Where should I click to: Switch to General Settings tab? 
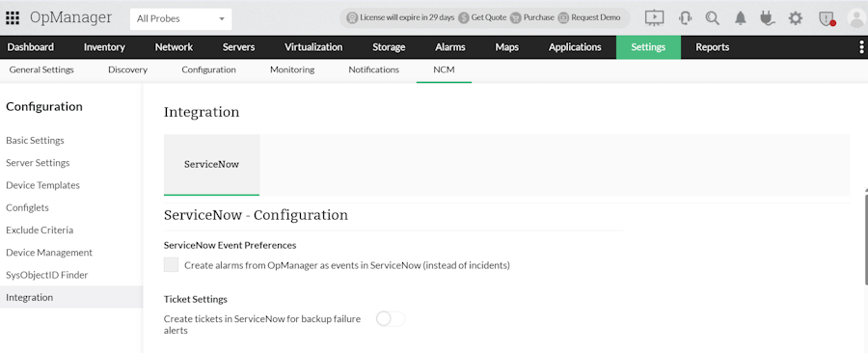[x=41, y=69]
